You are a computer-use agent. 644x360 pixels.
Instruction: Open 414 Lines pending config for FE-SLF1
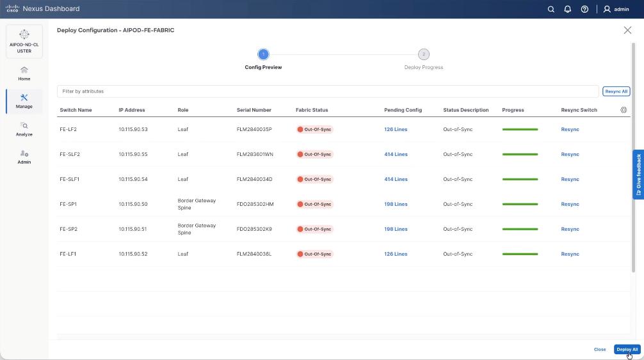396,179
